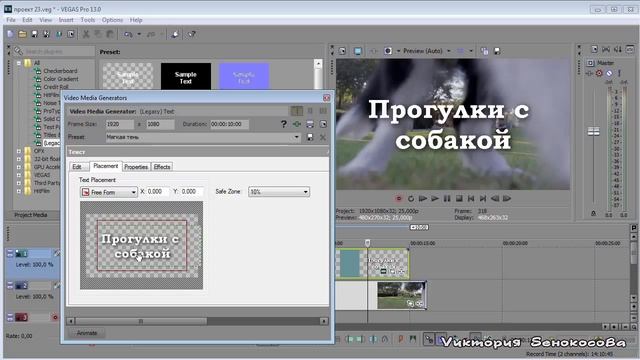Click the generator dialog horizontal scrollbar
The width and height of the screenshot is (640, 360).
tap(141, 321)
